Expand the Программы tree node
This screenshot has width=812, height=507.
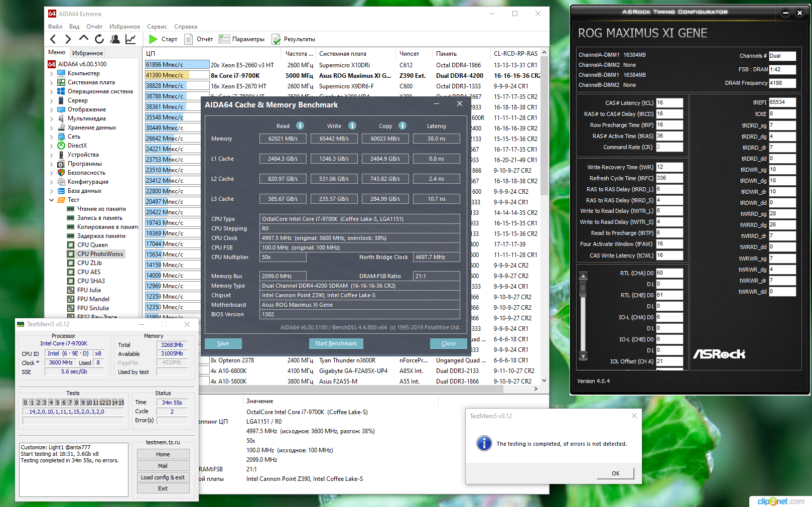(x=51, y=164)
